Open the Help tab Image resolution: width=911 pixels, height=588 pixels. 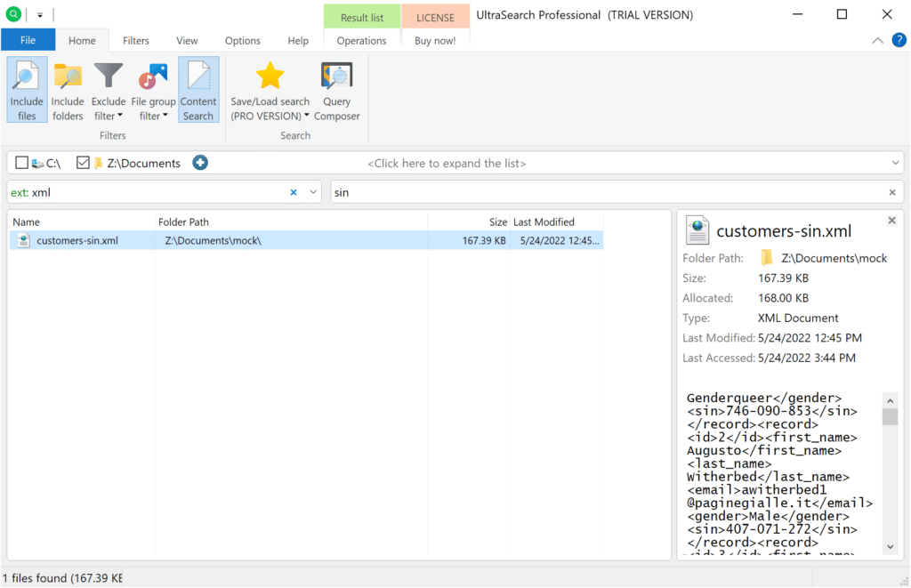pos(298,41)
